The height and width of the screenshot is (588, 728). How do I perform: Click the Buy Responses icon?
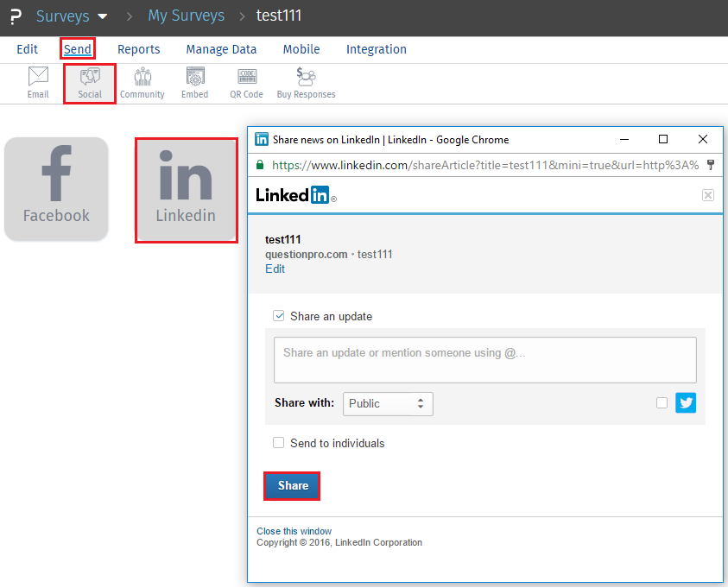[x=306, y=83]
